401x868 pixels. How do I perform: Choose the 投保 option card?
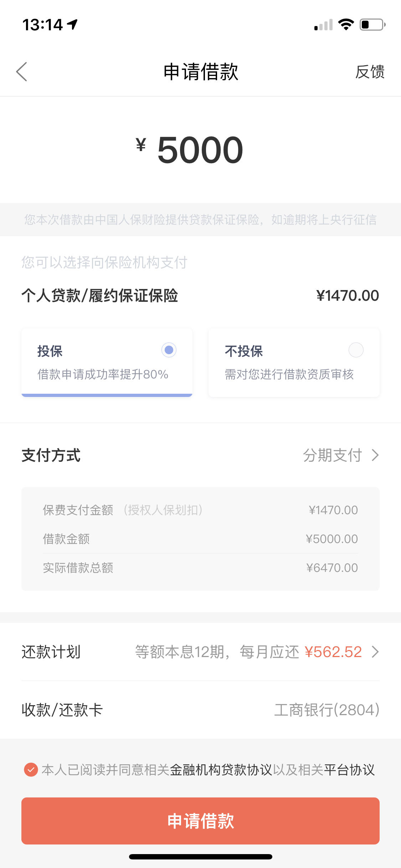[x=107, y=362]
